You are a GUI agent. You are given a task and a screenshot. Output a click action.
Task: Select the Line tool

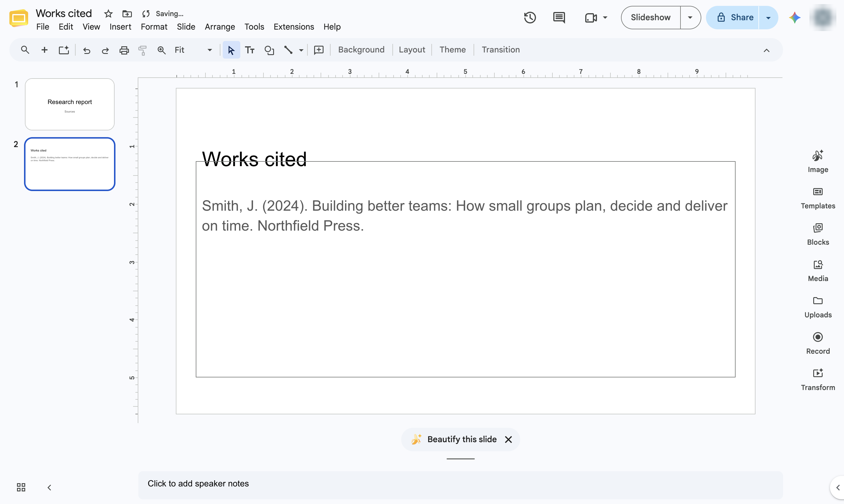click(288, 50)
